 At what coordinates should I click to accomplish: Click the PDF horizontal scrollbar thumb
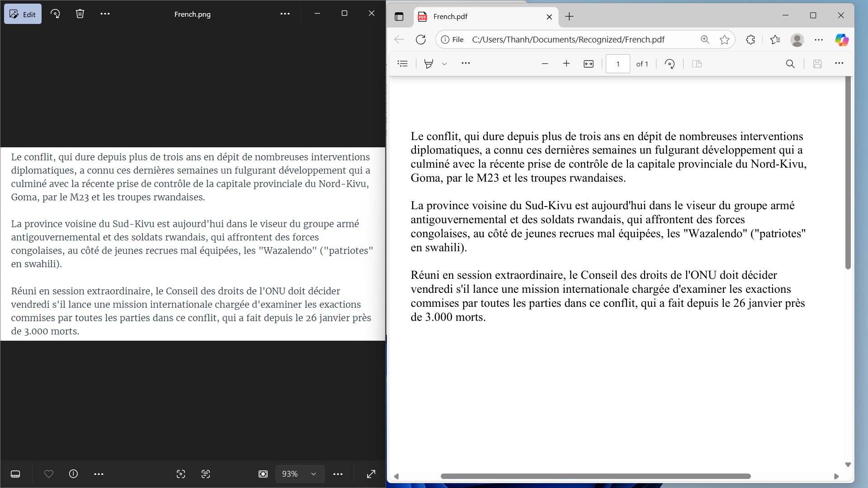click(596, 476)
